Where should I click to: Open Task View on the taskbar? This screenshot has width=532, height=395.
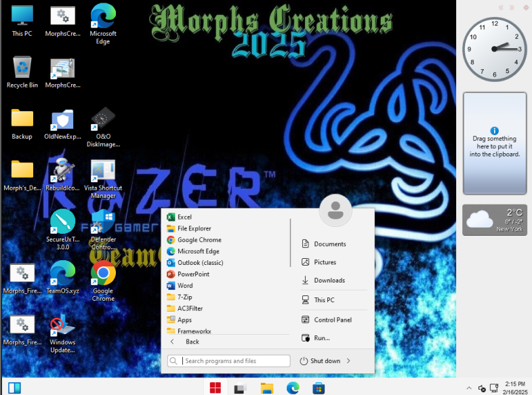click(241, 388)
